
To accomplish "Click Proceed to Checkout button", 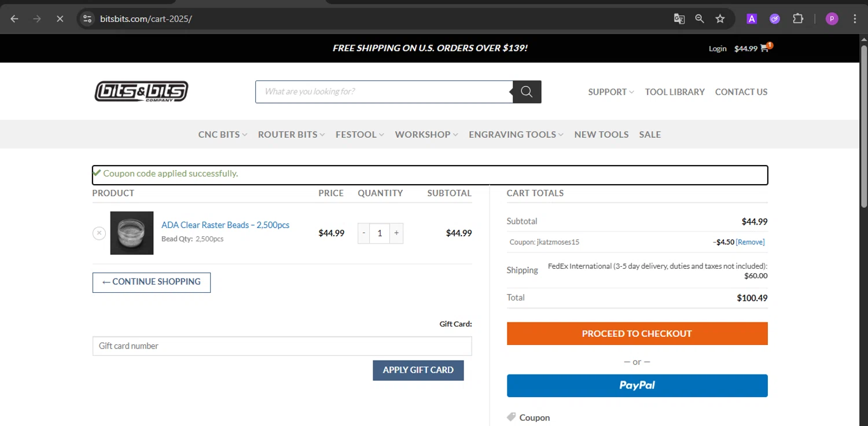I will pos(637,333).
